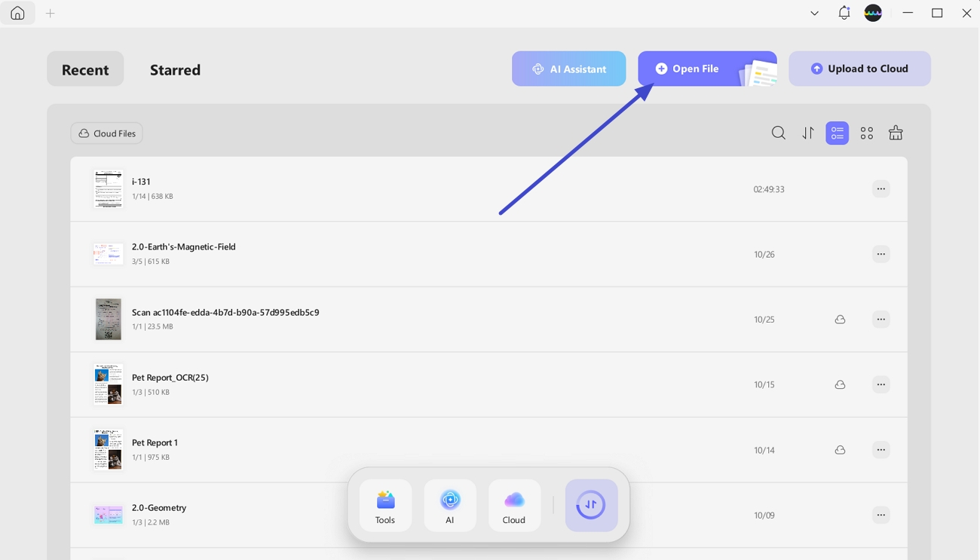Click the 10/15 date entry
Viewport: 980px width, 560px height.
click(764, 384)
